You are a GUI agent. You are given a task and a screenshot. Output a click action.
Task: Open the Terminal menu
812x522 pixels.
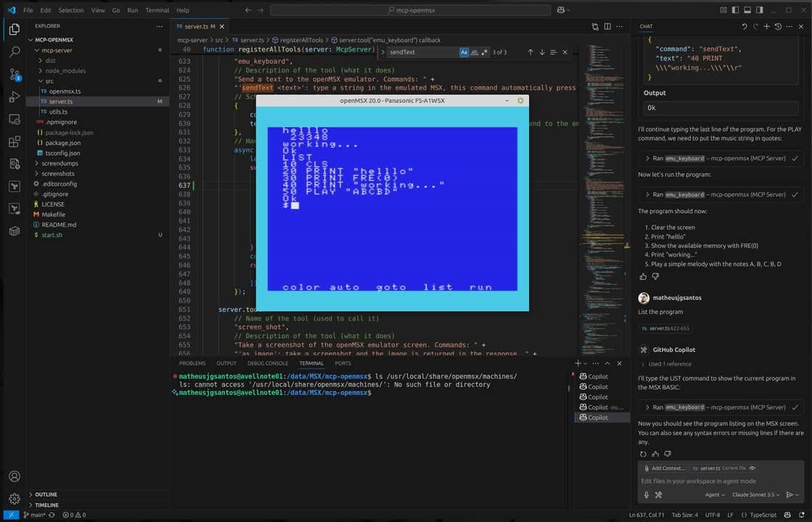(x=157, y=10)
